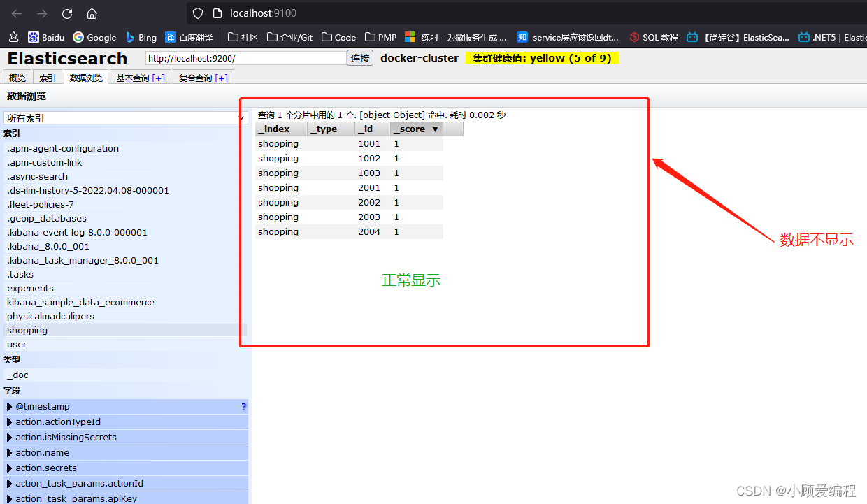Select the kibana_sample_data_ecommerce index
867x504 pixels.
coord(126,302)
